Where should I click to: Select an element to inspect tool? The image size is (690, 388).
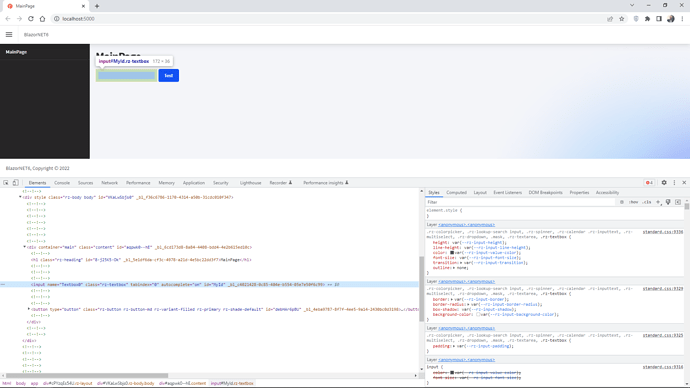coord(6,183)
